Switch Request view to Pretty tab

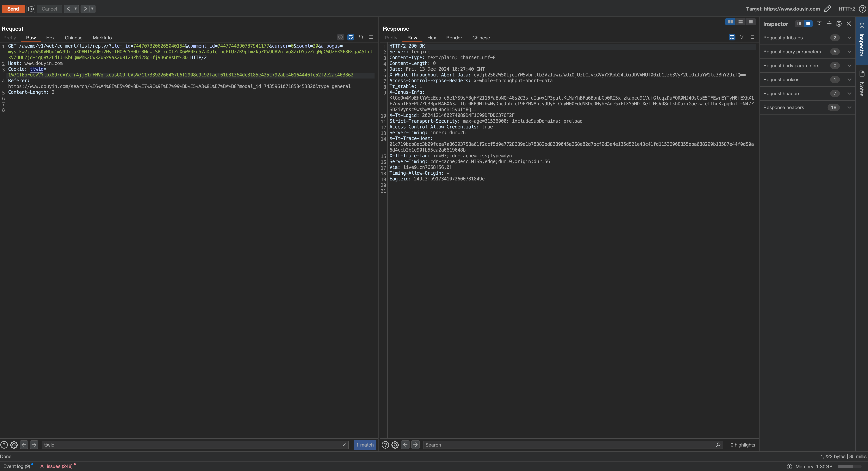[x=10, y=38]
